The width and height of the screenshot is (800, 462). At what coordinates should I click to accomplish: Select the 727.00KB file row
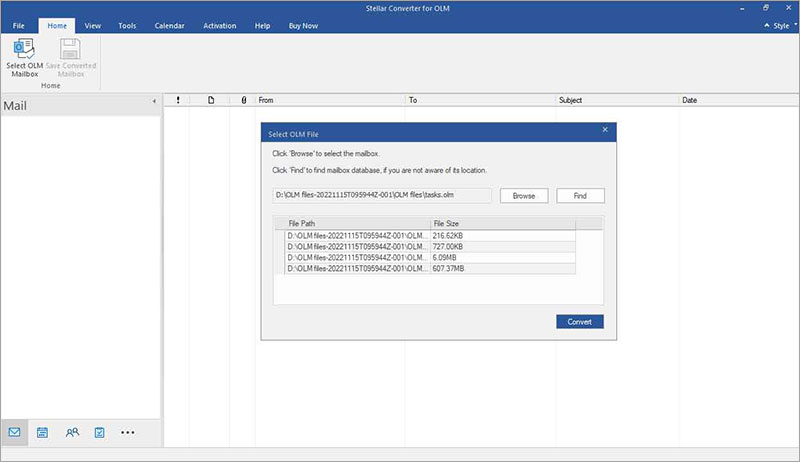click(430, 247)
